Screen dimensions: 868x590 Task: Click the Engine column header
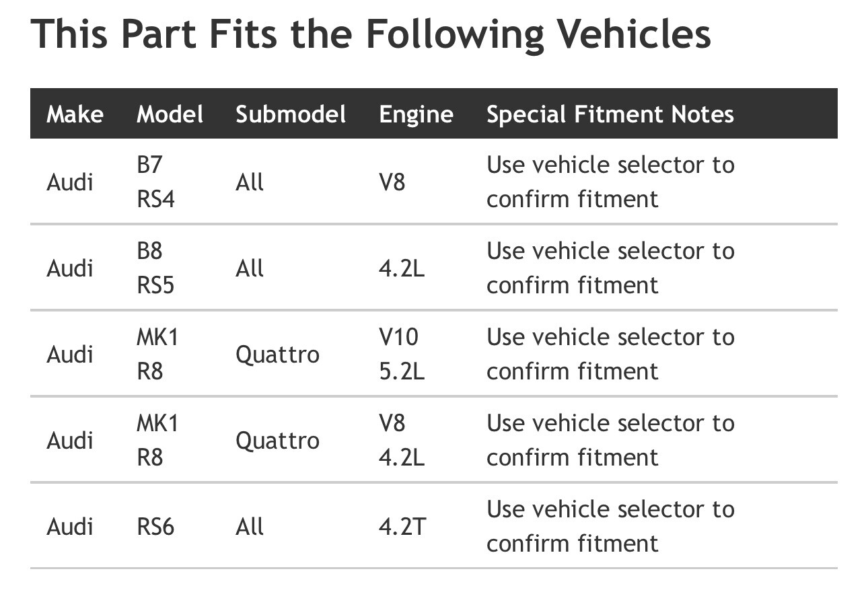416,114
